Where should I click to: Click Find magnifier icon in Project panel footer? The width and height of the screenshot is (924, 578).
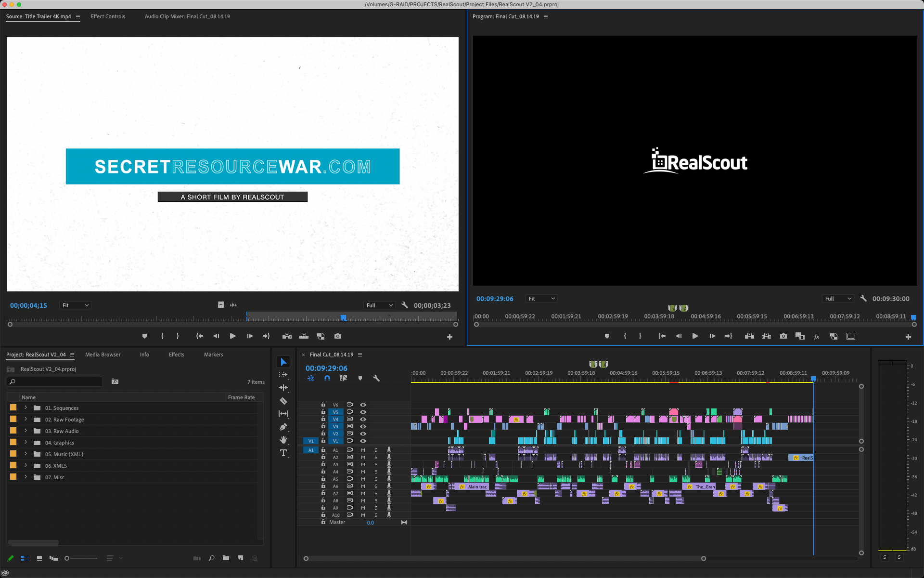211,558
